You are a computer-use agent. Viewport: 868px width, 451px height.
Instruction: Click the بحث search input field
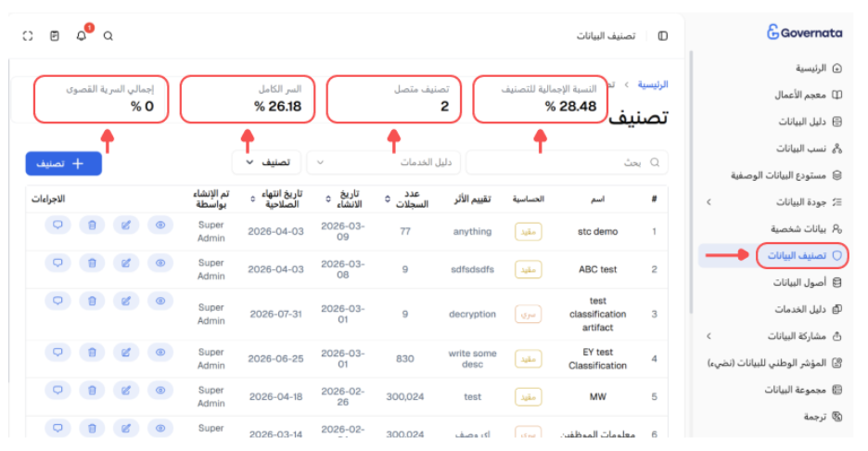coord(567,162)
